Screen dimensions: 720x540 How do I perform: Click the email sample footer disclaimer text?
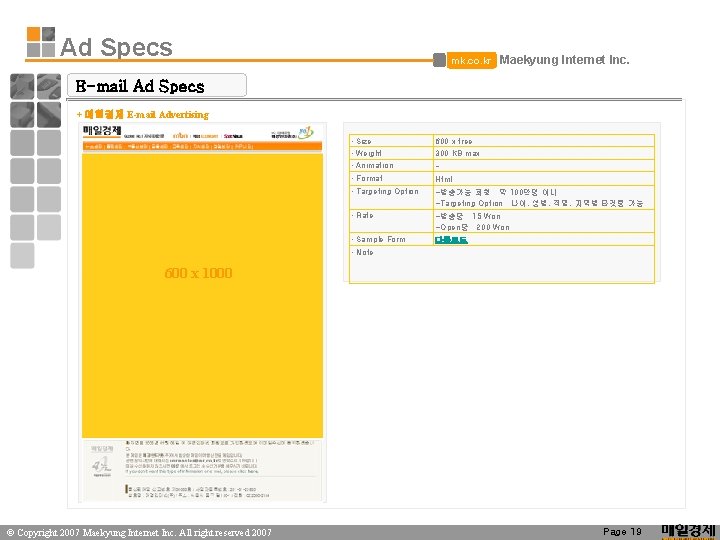click(219, 457)
